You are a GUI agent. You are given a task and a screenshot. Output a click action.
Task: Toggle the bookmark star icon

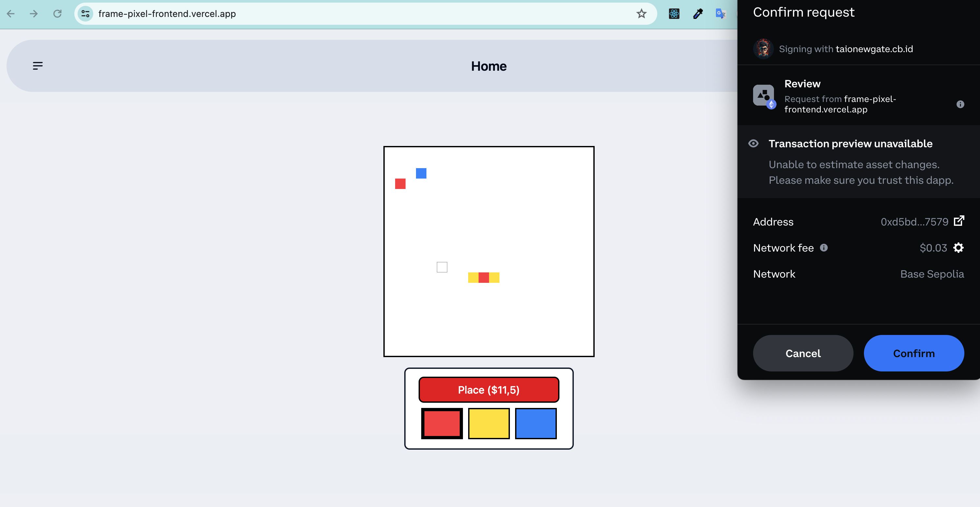point(641,13)
